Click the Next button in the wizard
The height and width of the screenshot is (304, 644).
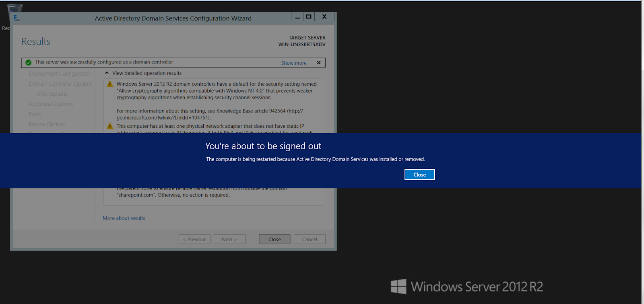coord(229,239)
